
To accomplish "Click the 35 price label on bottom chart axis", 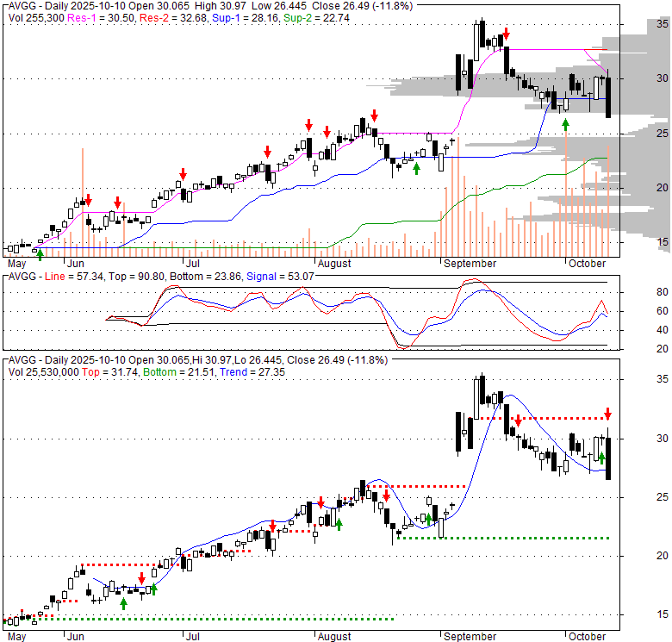I will (663, 379).
